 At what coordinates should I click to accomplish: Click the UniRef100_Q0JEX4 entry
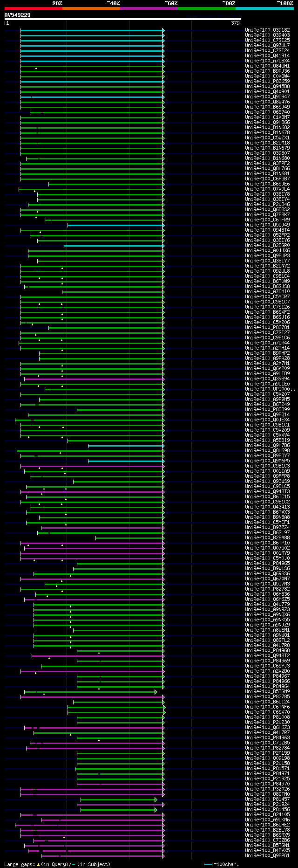tap(267, 420)
